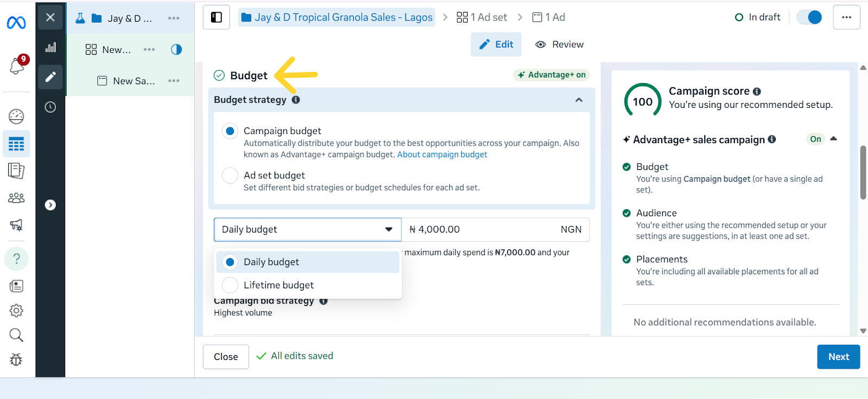Select the pencil edit icon in dark panel

(50, 77)
